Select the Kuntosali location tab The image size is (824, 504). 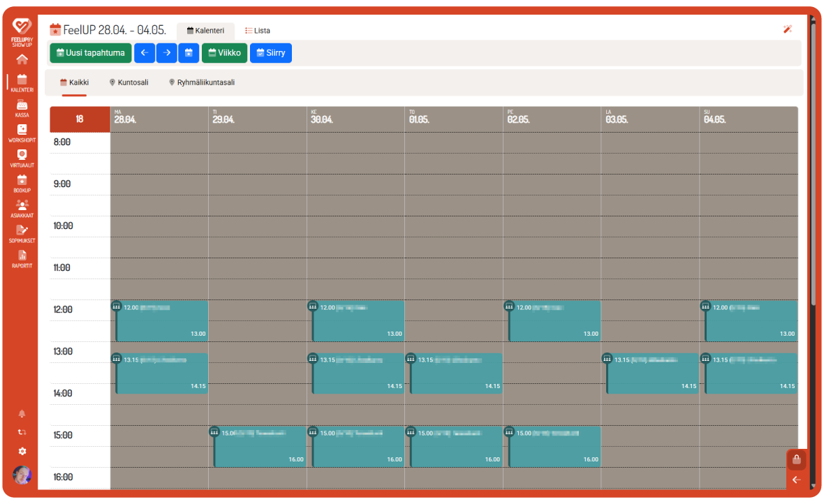click(128, 82)
